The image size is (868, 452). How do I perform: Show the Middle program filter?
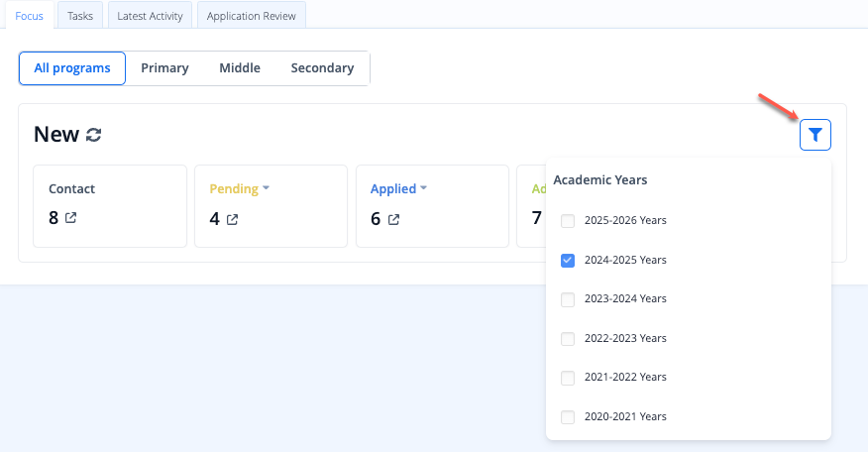tap(240, 68)
